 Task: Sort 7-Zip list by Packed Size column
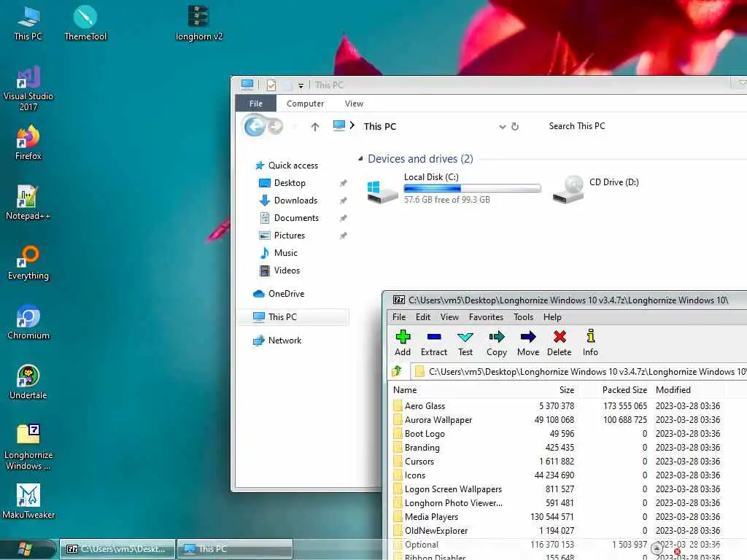pos(624,390)
